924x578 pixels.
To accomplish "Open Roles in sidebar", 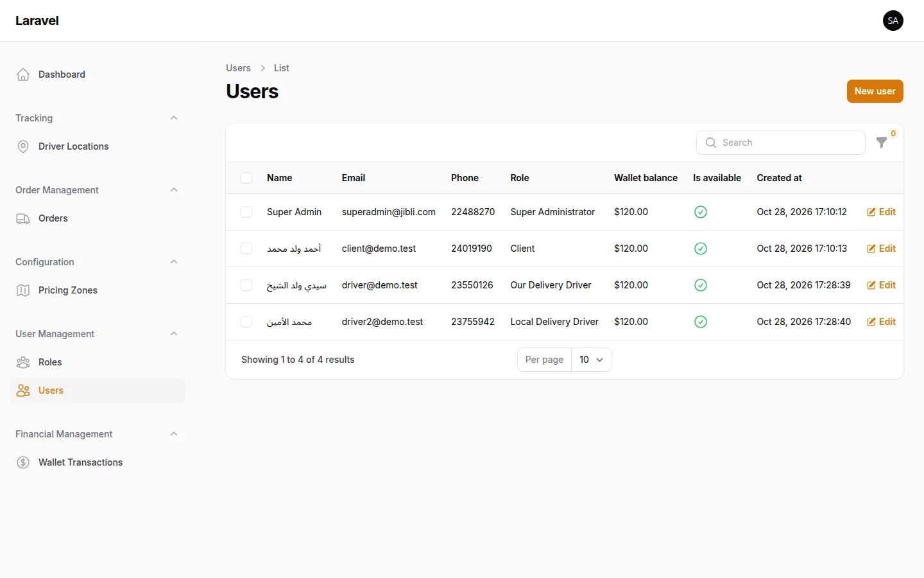I will 98,362.
